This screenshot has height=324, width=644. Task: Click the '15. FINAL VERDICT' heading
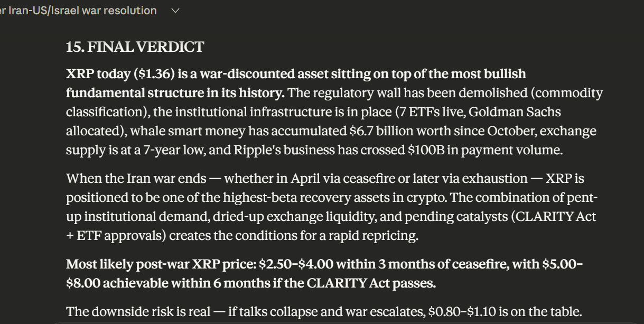coord(135,47)
